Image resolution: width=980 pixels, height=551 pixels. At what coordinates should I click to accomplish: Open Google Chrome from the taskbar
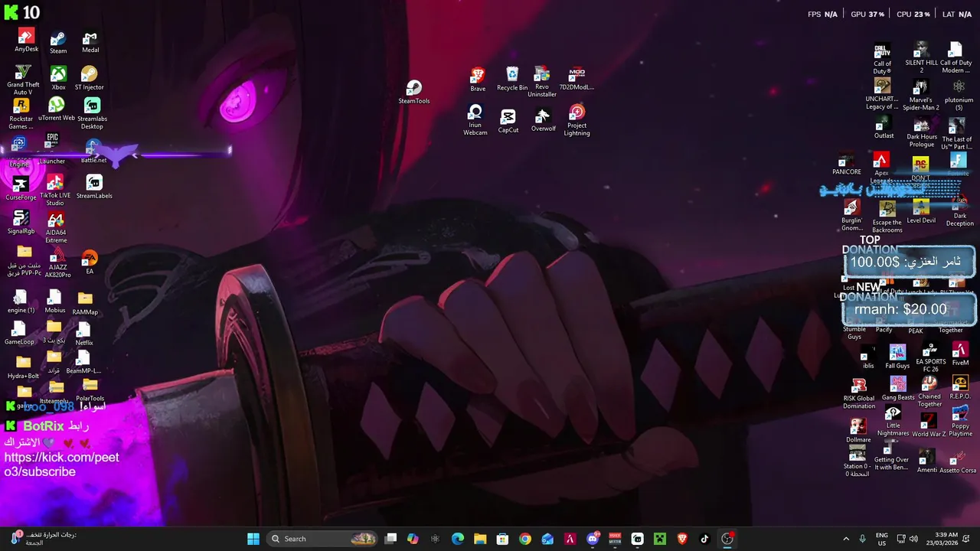click(525, 539)
